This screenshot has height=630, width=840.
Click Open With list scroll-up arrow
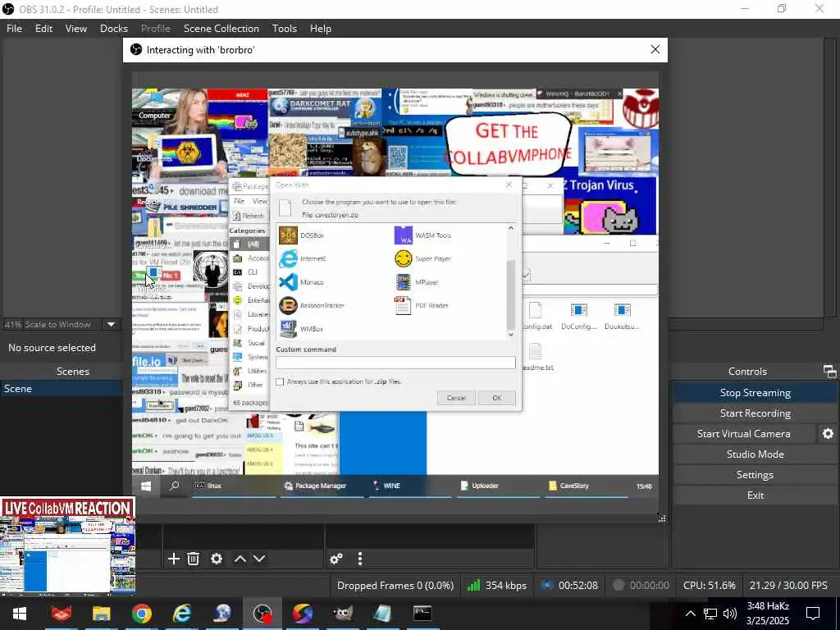(x=510, y=228)
